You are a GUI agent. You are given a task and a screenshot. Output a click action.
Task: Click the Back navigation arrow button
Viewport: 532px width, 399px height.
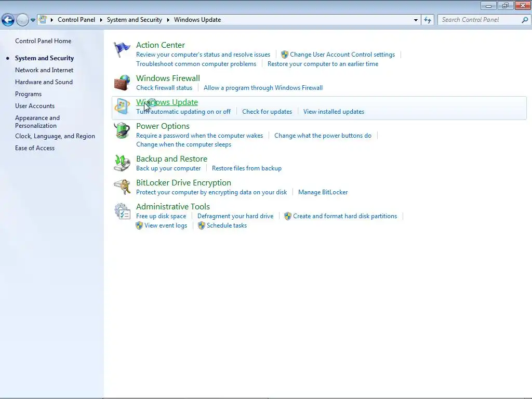coord(8,20)
